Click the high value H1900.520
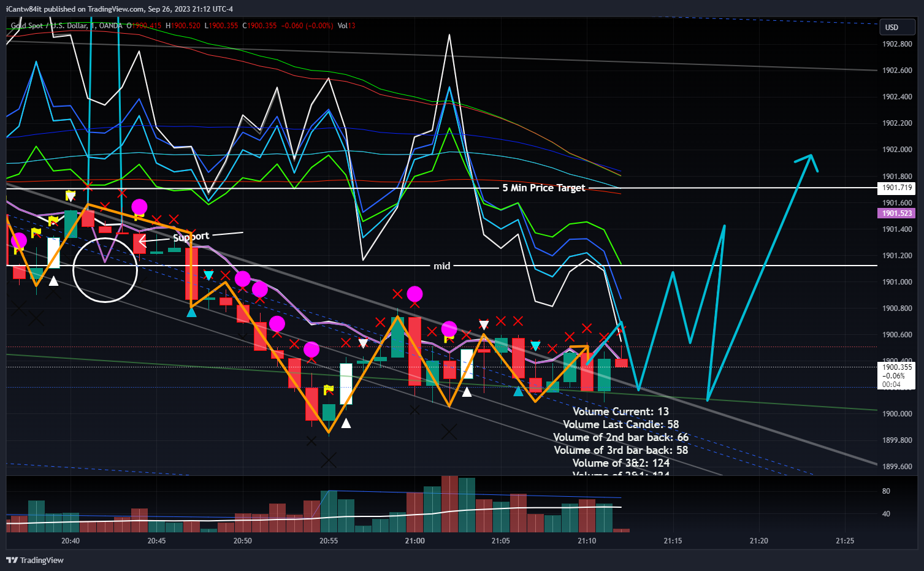 pos(183,26)
